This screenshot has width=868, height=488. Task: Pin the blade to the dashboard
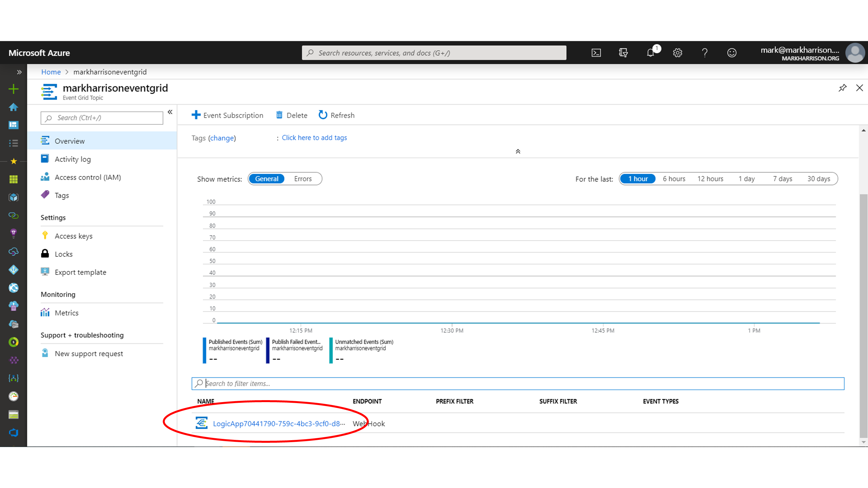tap(842, 88)
